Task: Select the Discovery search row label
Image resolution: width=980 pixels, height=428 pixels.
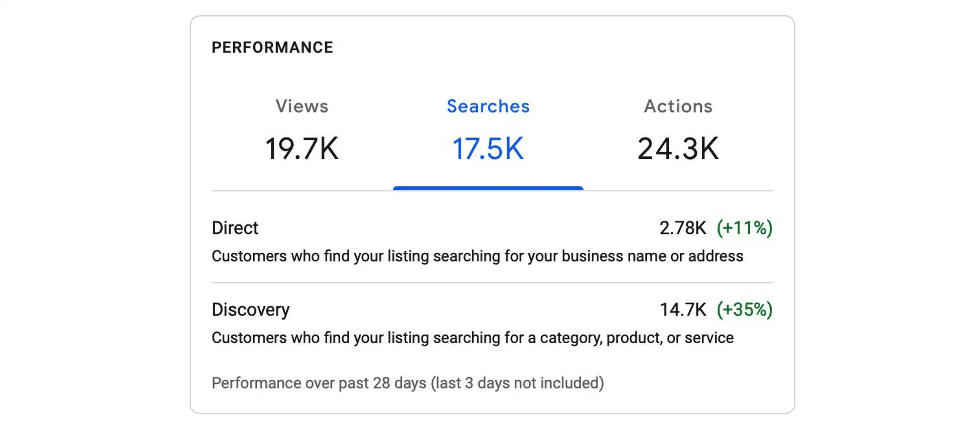Action: coord(250,310)
